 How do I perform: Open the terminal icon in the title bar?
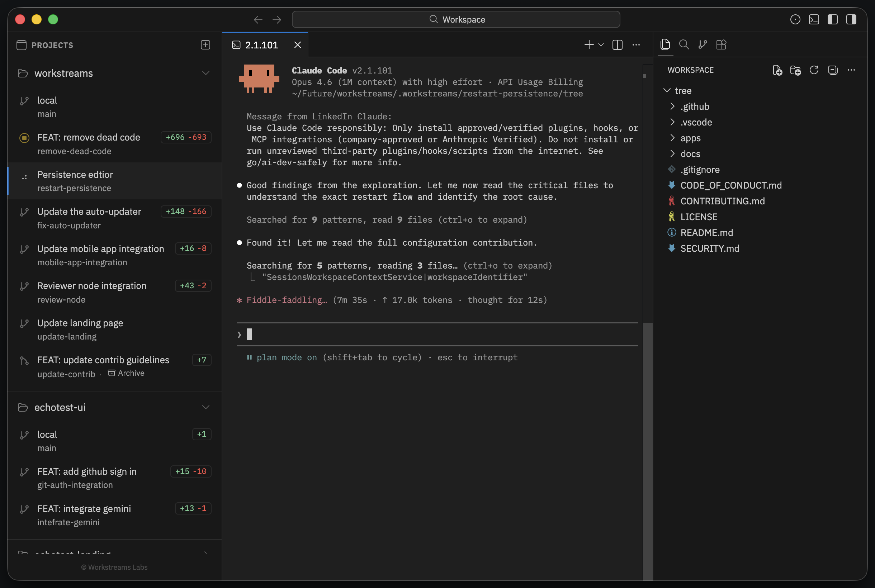click(x=813, y=19)
